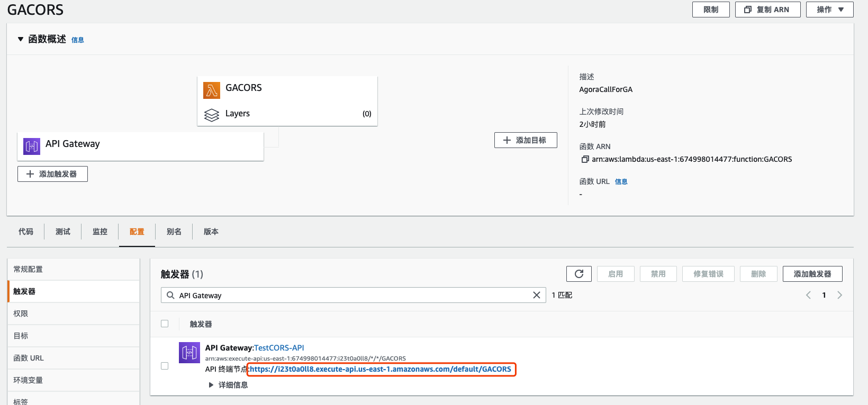868x405 pixels.
Task: Select the 配置 tab
Action: coord(137,232)
